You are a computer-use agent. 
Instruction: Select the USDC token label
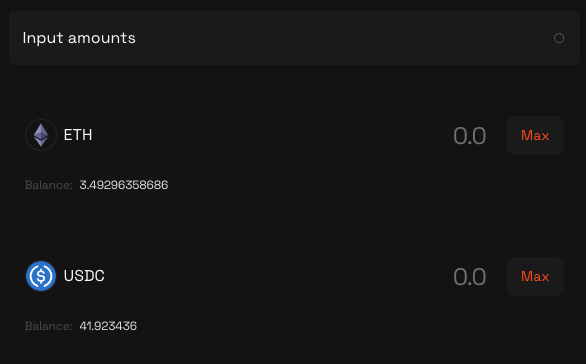coord(84,276)
